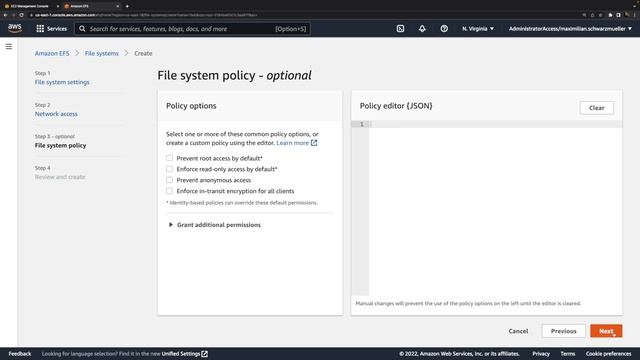640x360 pixels.
Task: Tick Prevent anonymous access
Action: pyautogui.click(x=169, y=180)
